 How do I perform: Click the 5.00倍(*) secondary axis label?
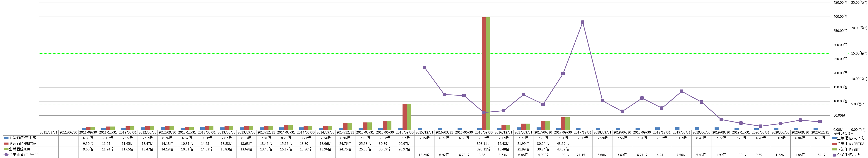coord(859,104)
